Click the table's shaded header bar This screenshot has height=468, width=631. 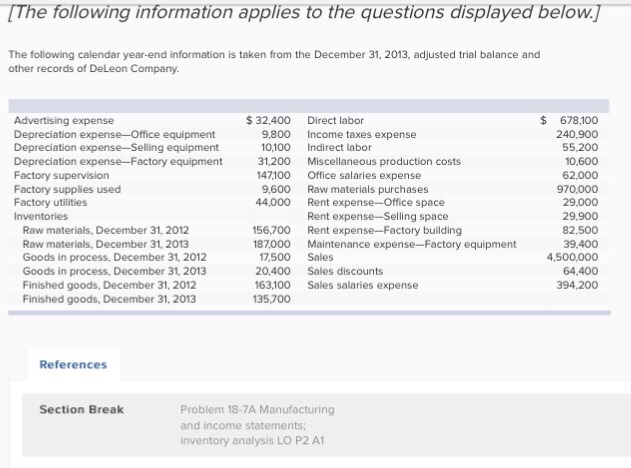pos(309,106)
